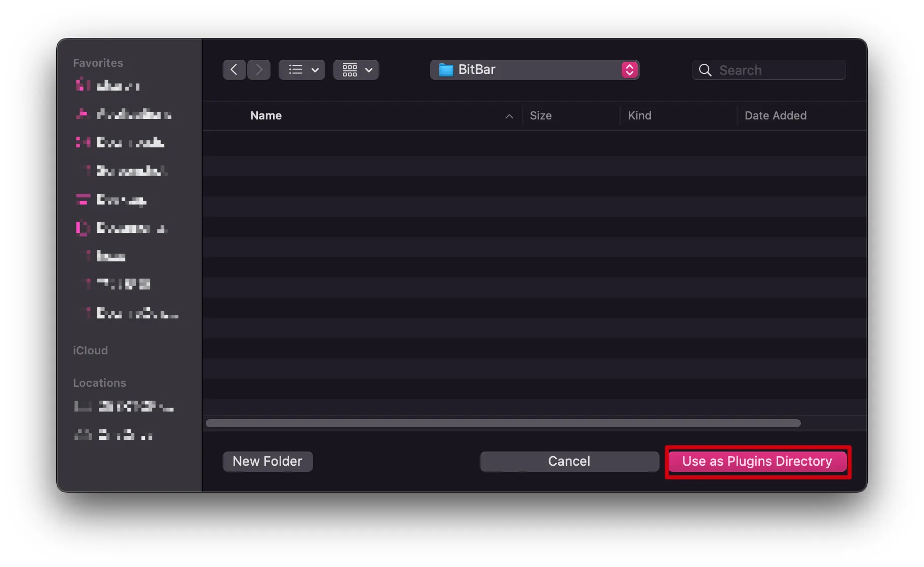
Task: Click the Cancel button
Action: tap(569, 461)
